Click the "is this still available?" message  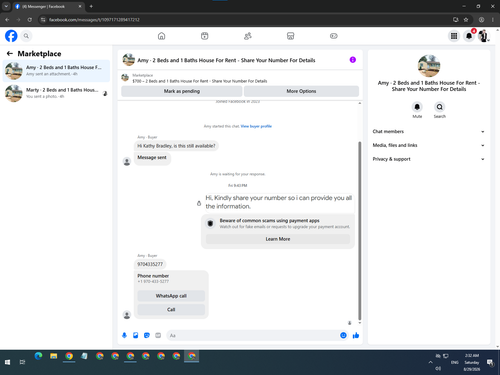pyautogui.click(x=176, y=146)
